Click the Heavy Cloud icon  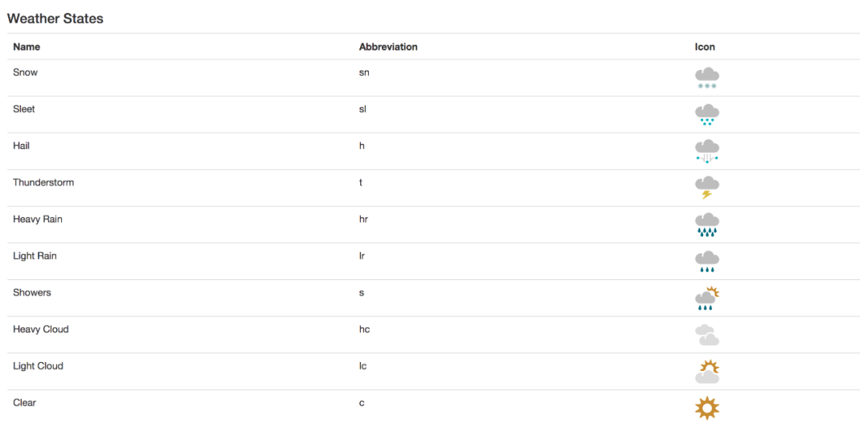click(707, 335)
